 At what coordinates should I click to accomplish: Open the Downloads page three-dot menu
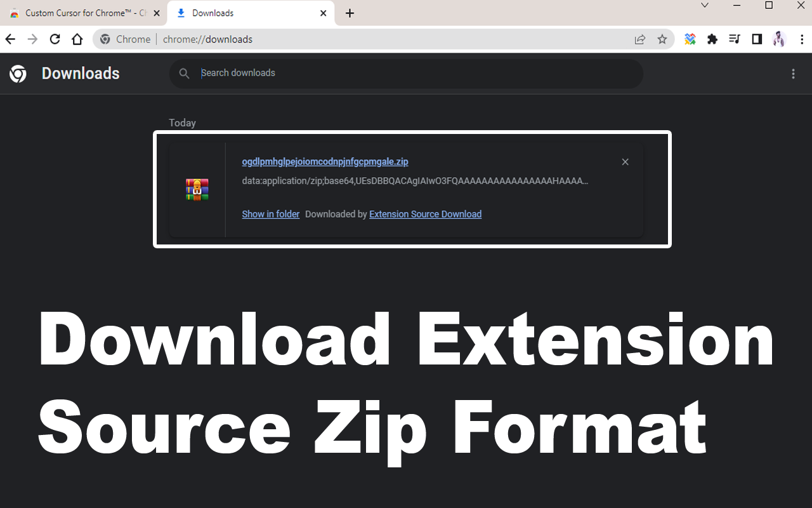pyautogui.click(x=793, y=74)
